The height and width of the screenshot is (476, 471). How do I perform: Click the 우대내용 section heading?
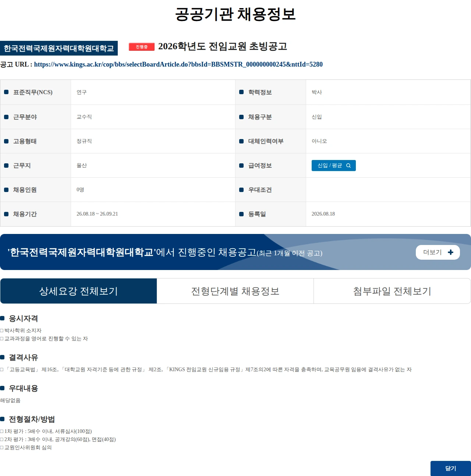[x=23, y=388]
